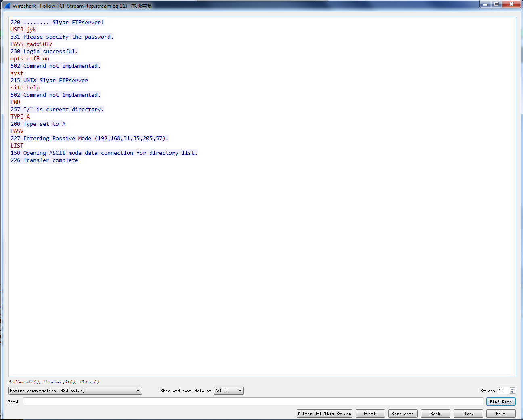Click the 'opts utf8 on' line
Screen dimensions: 523x420
coord(30,58)
